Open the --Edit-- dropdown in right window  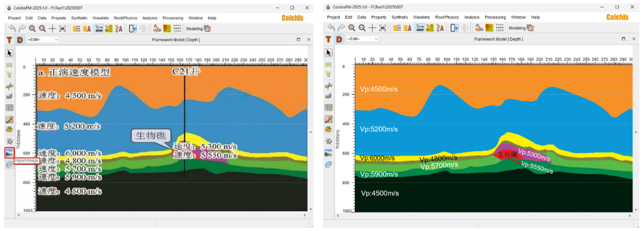[x=362, y=39]
